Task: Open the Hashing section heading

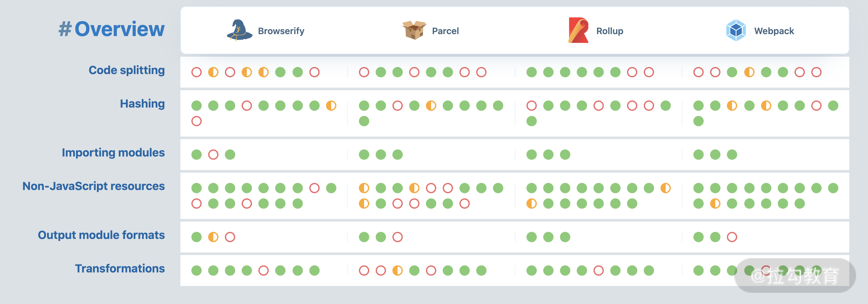Action: pos(142,104)
